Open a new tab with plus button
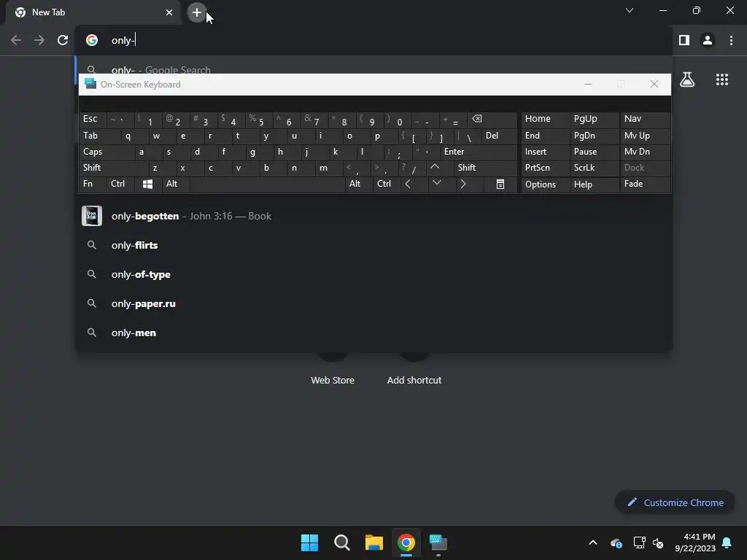This screenshot has height=560, width=747. 197,12
